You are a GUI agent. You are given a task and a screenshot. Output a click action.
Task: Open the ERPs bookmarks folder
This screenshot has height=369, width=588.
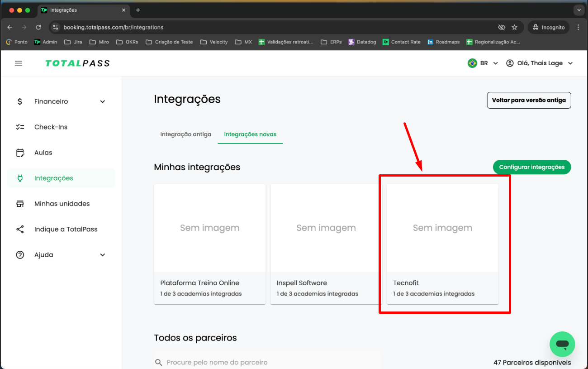[331, 42]
